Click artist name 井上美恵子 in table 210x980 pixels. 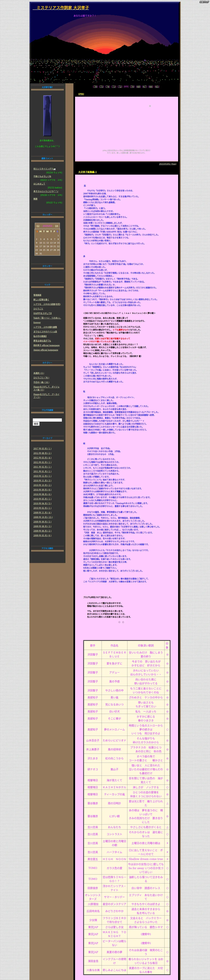93,750
